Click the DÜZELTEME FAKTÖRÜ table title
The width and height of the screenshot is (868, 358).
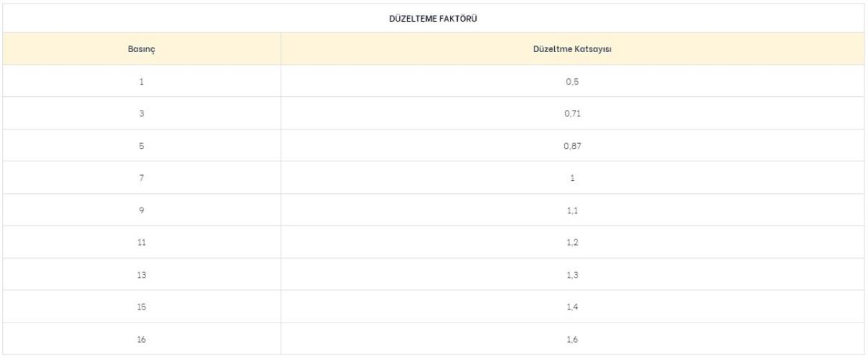(x=433, y=18)
